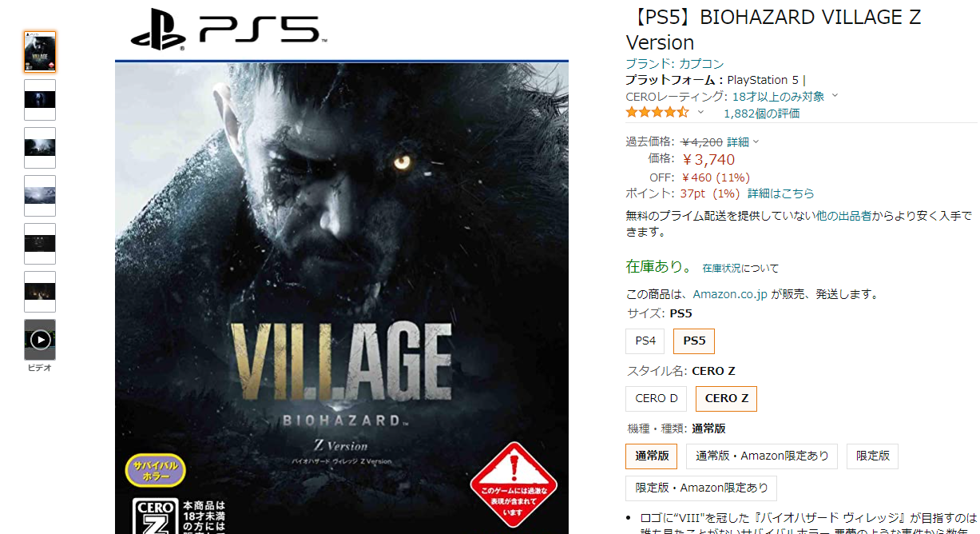This screenshot has height=534, width=980.
Task: Open the 他の出品者 sellers link
Action: tap(843, 216)
